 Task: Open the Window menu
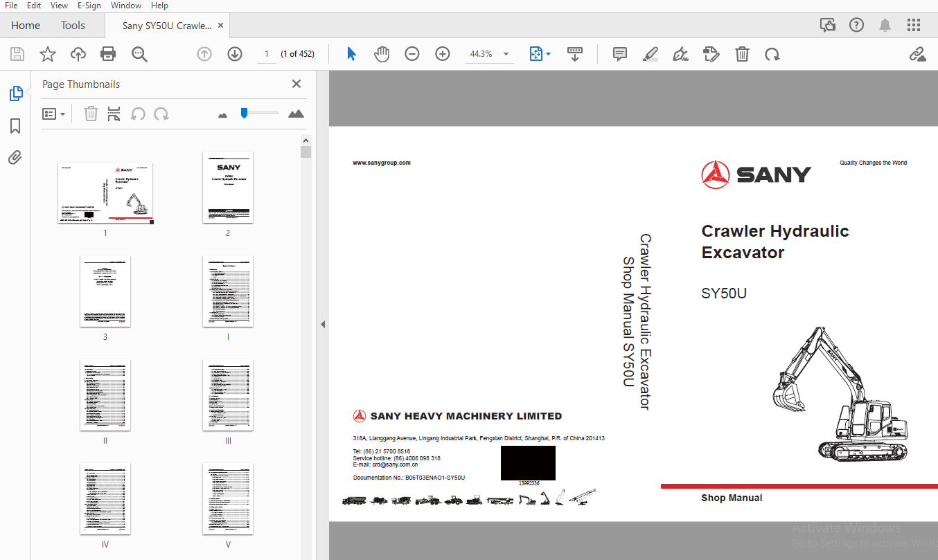pos(126,6)
